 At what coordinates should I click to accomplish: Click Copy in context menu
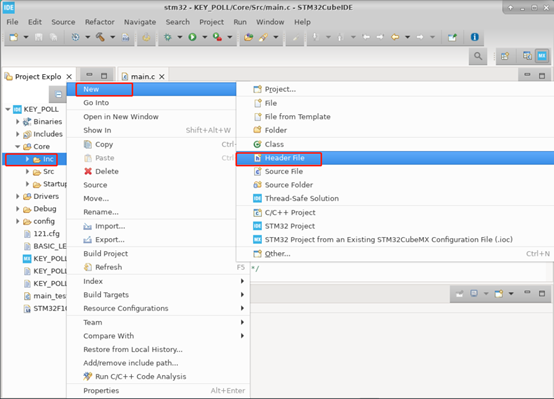point(151,145)
